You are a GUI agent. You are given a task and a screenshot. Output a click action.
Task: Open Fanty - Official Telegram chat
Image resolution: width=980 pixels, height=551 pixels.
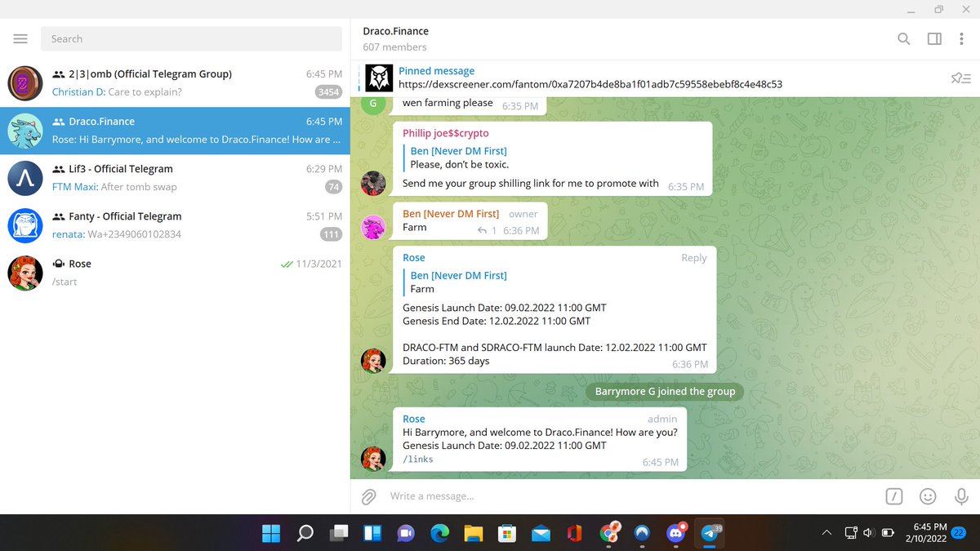point(175,225)
